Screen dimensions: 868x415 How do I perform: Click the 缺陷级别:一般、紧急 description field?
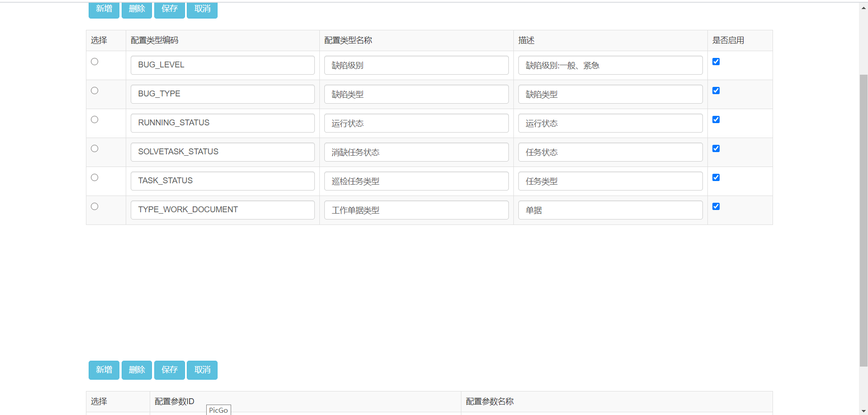610,65
